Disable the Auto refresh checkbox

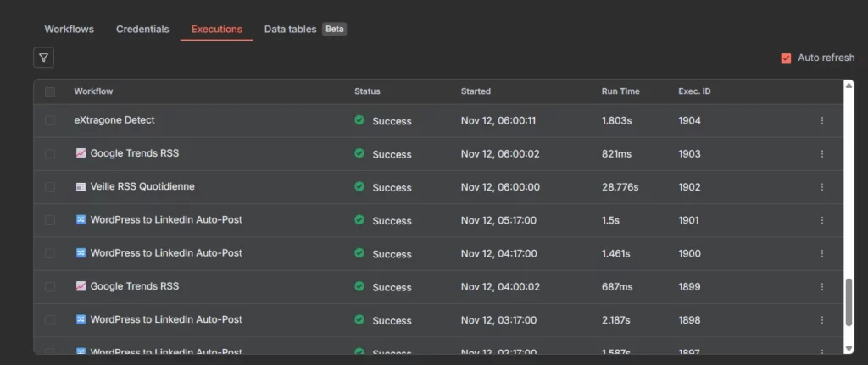786,58
